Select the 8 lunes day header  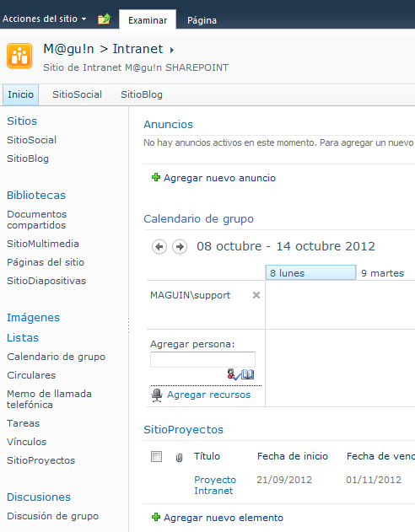[x=310, y=273]
